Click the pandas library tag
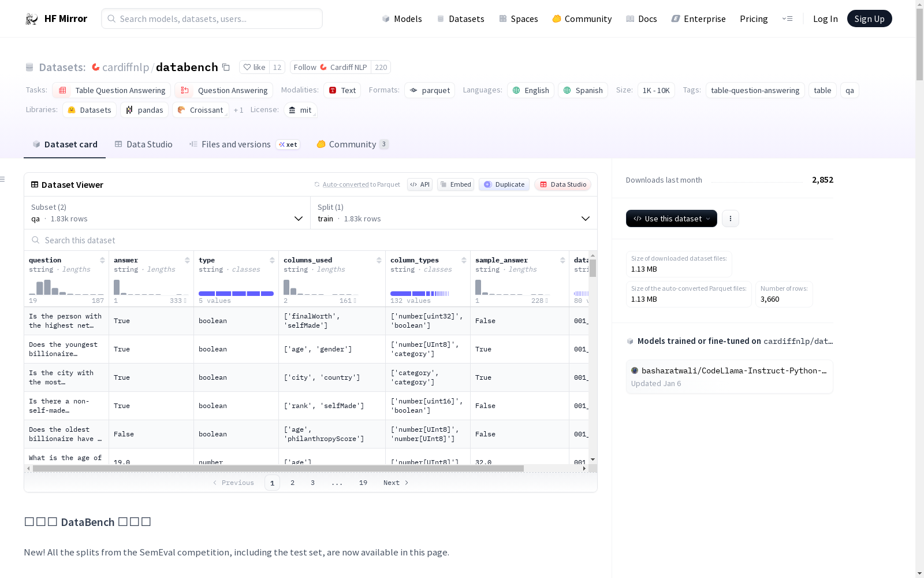 tap(144, 110)
